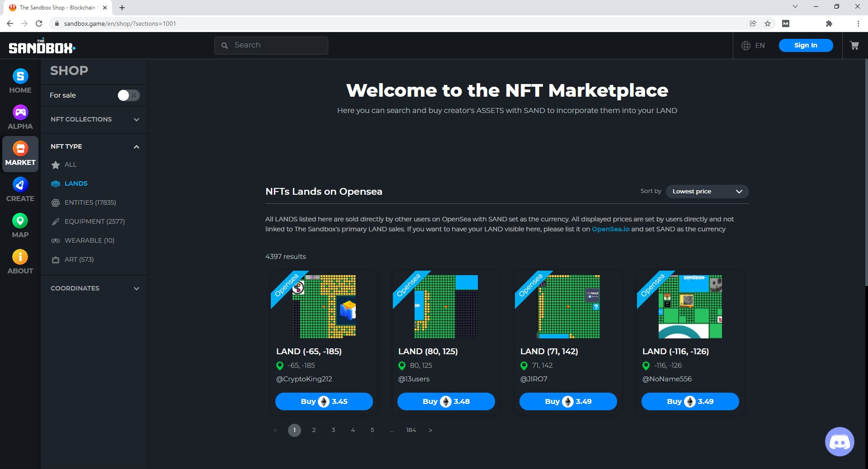
Task: Go to results page 4
Action: point(353,430)
